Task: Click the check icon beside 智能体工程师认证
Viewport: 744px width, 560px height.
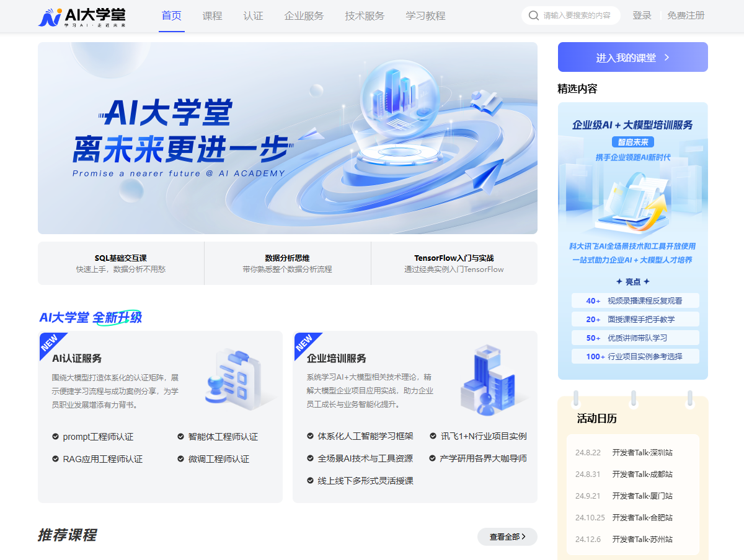Action: pyautogui.click(x=181, y=437)
